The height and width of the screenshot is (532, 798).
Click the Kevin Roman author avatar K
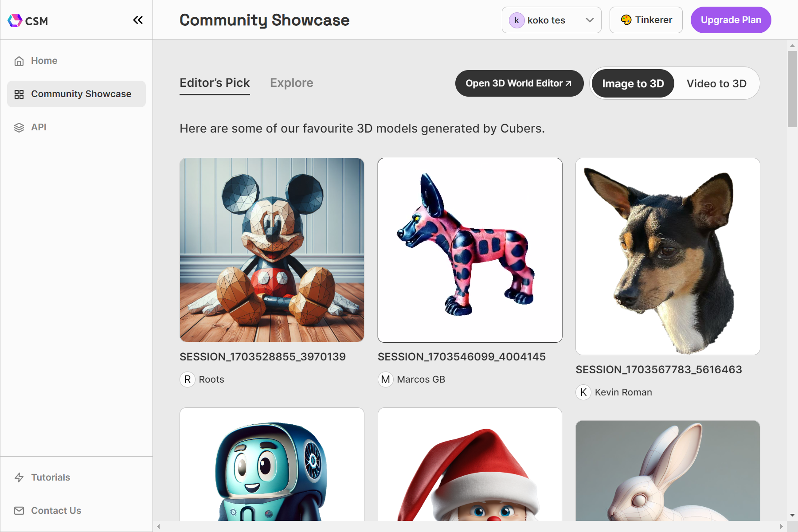[x=583, y=392]
